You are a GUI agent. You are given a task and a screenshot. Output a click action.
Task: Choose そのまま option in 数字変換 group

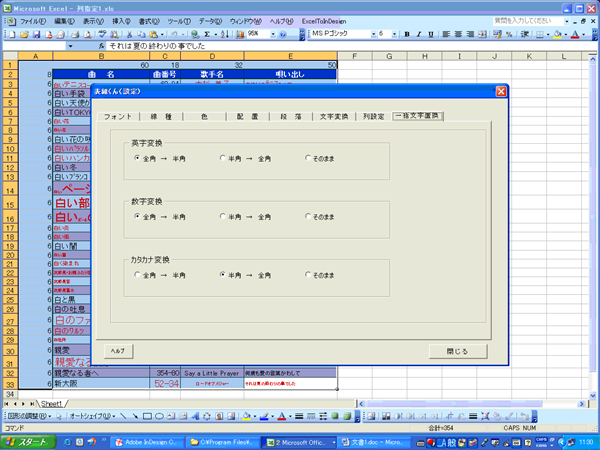click(309, 216)
